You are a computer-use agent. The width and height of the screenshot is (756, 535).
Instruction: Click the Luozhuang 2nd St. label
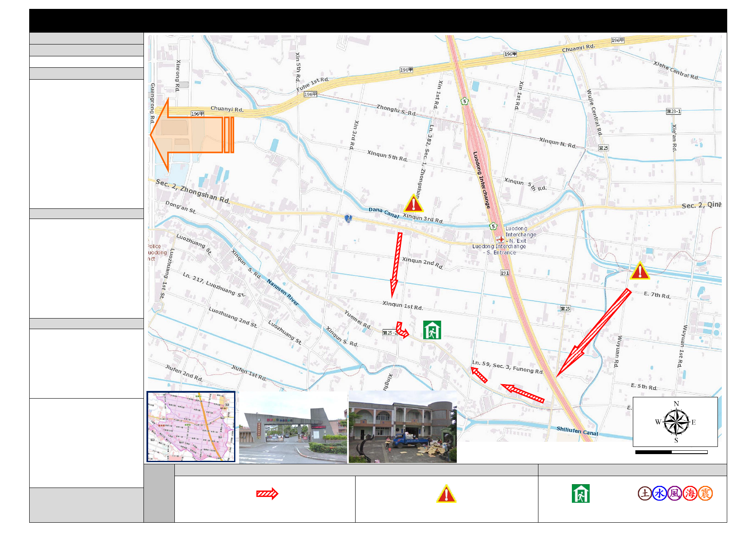tap(233, 317)
